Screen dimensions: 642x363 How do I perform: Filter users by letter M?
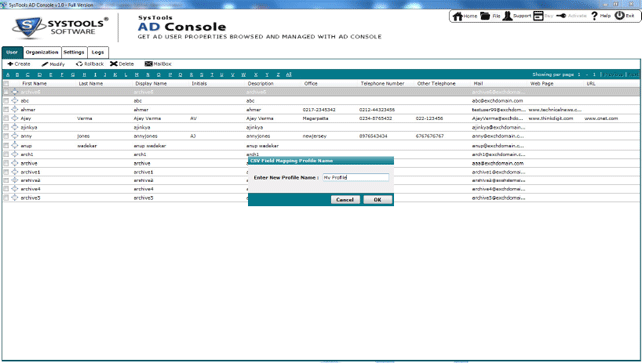(x=137, y=74)
